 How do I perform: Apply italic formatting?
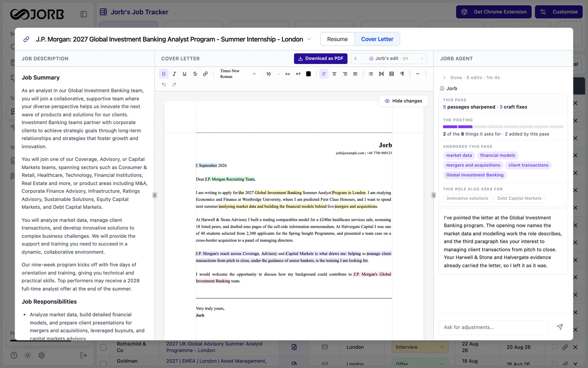pos(174,74)
